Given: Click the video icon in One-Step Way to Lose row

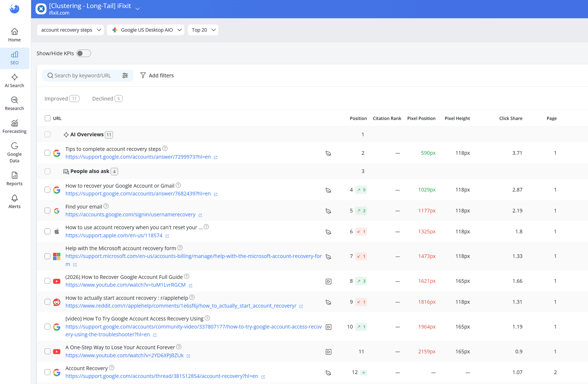Looking at the screenshot, I should click(328, 352).
